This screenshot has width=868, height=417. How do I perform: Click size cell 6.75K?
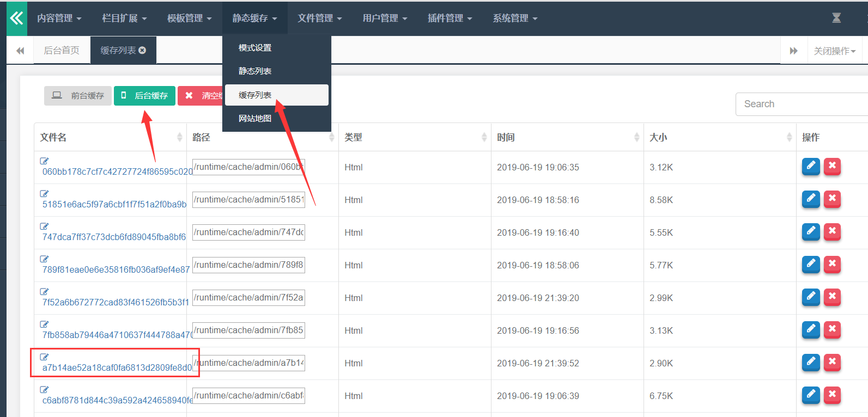tap(661, 396)
